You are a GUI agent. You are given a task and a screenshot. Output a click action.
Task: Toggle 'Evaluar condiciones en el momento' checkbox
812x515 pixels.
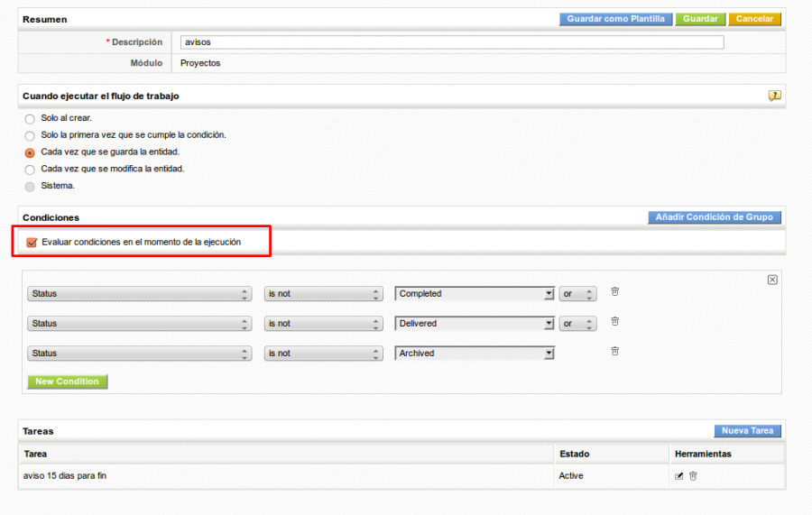click(32, 242)
